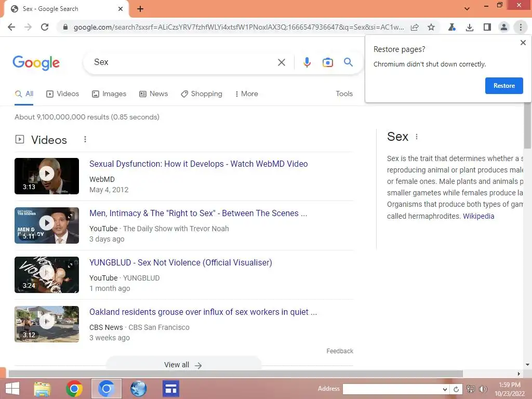This screenshot has height=399, width=532.
Task: Click the horizontal scrollbar right arrow
Action: point(519,374)
